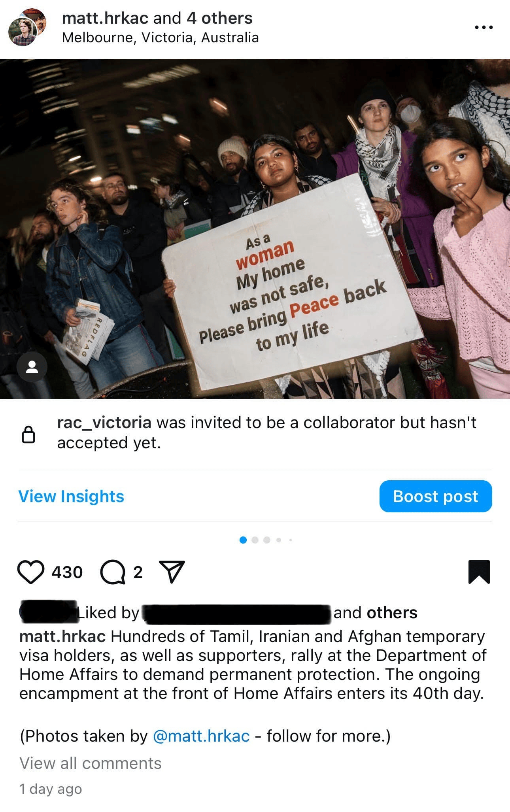The width and height of the screenshot is (510, 812).
Task: Tap @matt.hrkac mention in caption
Action: (x=201, y=736)
